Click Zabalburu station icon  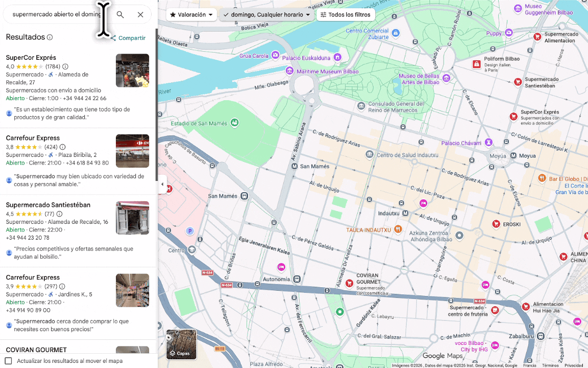541,336
